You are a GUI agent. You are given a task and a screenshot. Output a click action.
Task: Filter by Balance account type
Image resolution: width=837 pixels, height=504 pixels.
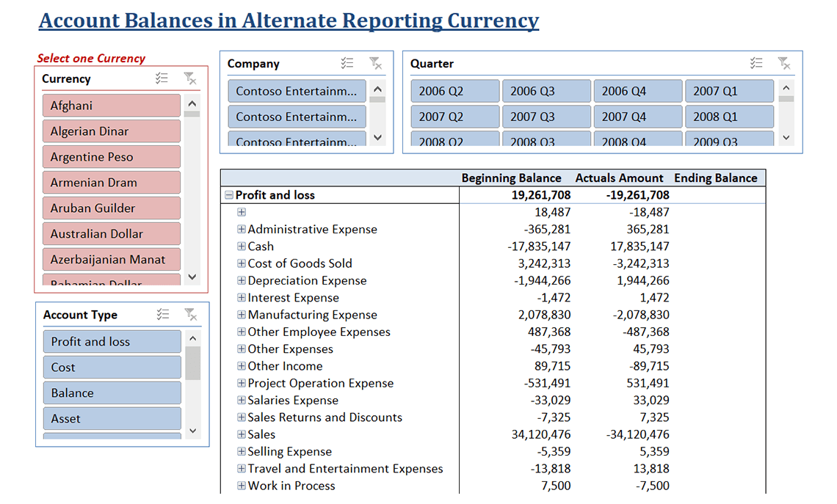112,392
